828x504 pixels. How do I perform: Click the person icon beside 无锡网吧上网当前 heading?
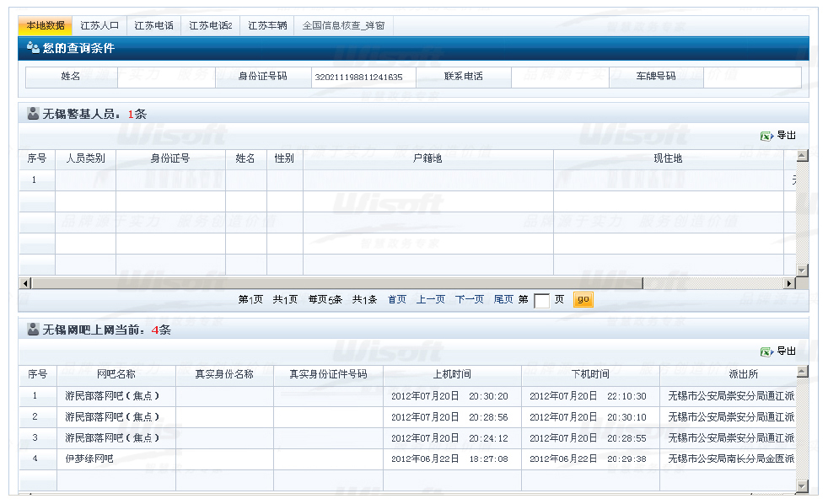(x=33, y=330)
